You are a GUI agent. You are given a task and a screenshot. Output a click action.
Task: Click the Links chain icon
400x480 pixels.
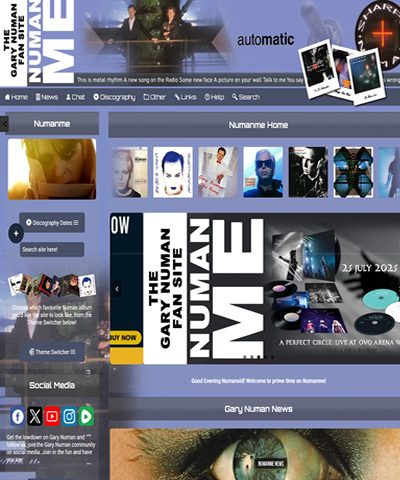(x=177, y=97)
